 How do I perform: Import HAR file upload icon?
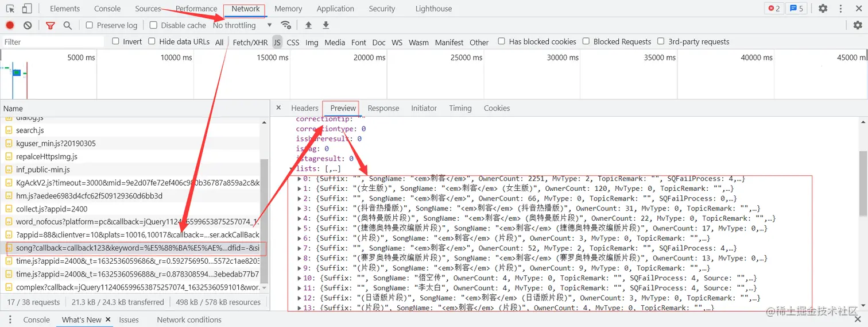(x=308, y=25)
